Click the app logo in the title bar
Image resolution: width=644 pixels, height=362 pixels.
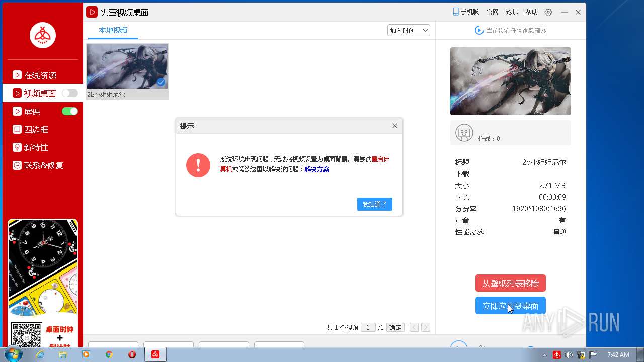(92, 12)
